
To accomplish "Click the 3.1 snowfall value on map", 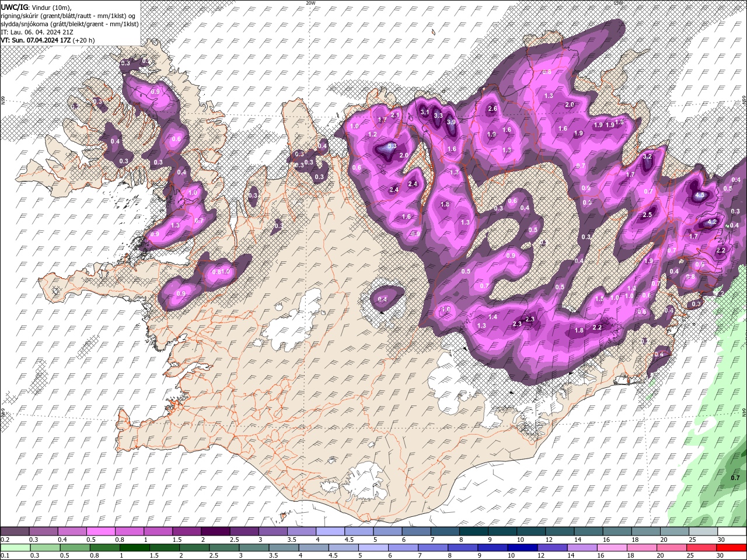I will coord(425,112).
